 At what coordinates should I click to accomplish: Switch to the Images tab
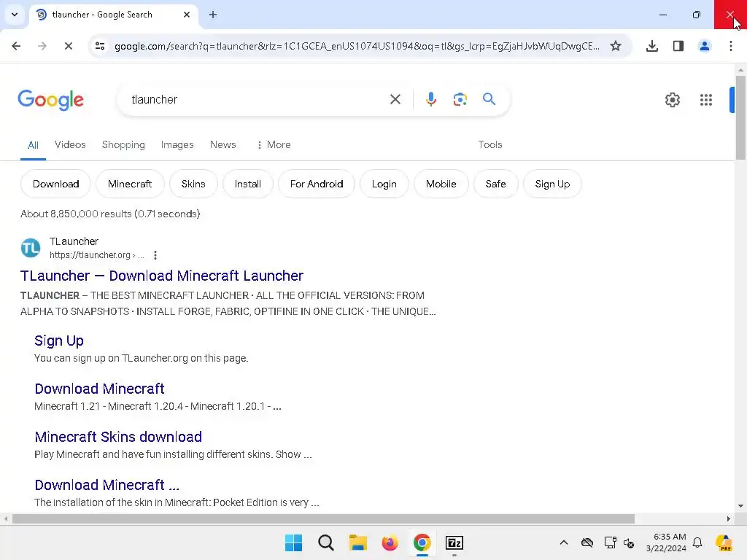[x=177, y=145]
